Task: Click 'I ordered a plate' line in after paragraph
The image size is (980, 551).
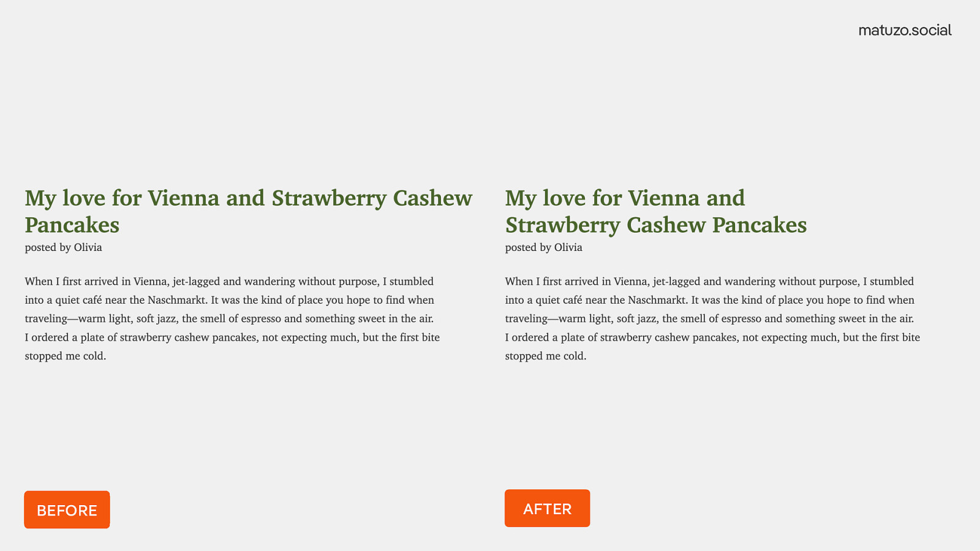Action: [x=712, y=337]
